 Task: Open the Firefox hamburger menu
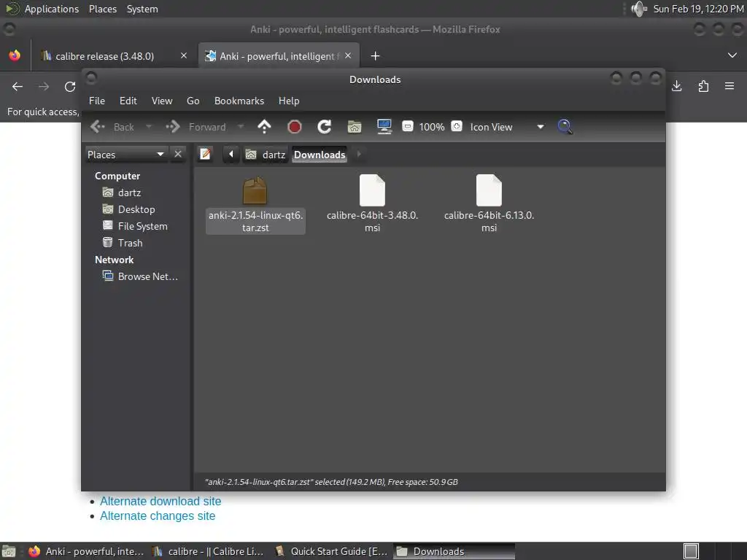coord(729,86)
